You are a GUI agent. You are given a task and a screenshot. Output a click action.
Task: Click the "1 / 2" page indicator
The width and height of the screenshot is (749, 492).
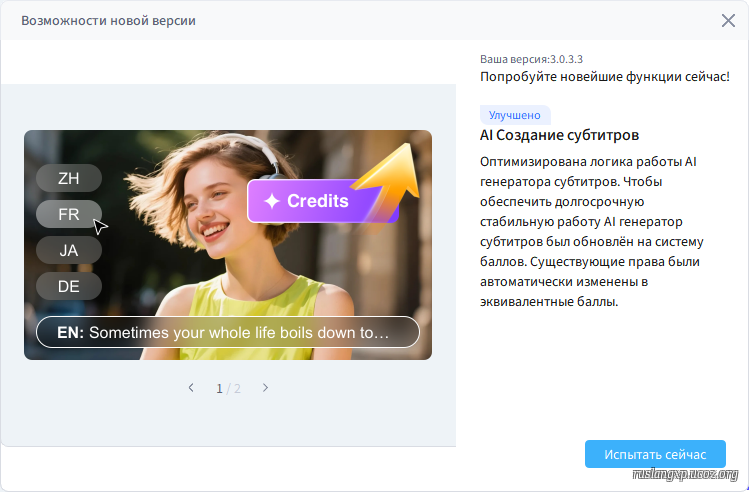228,388
